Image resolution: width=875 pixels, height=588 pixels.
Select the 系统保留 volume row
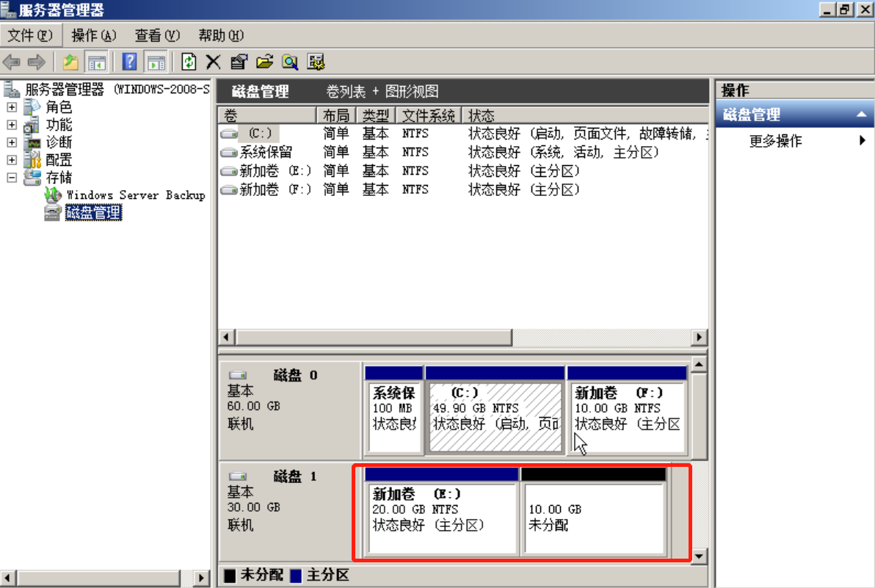click(463, 152)
